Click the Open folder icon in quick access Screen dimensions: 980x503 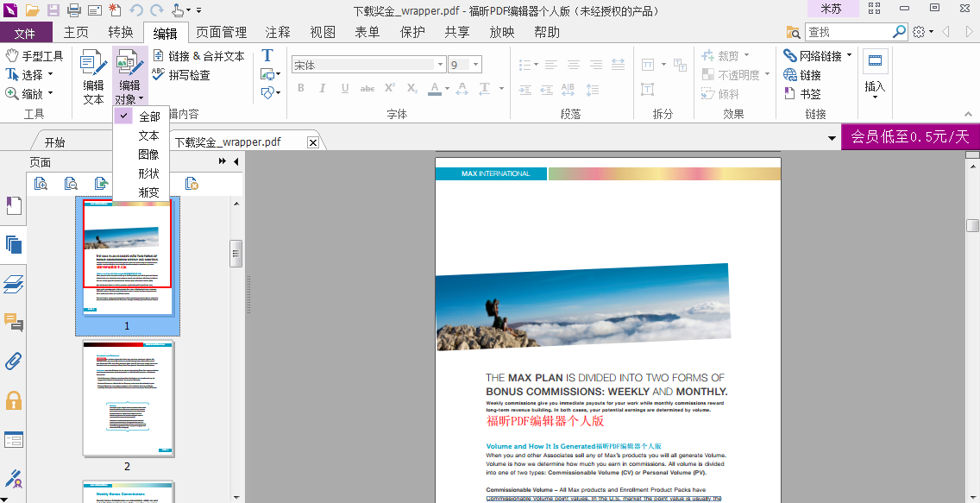click(x=32, y=10)
